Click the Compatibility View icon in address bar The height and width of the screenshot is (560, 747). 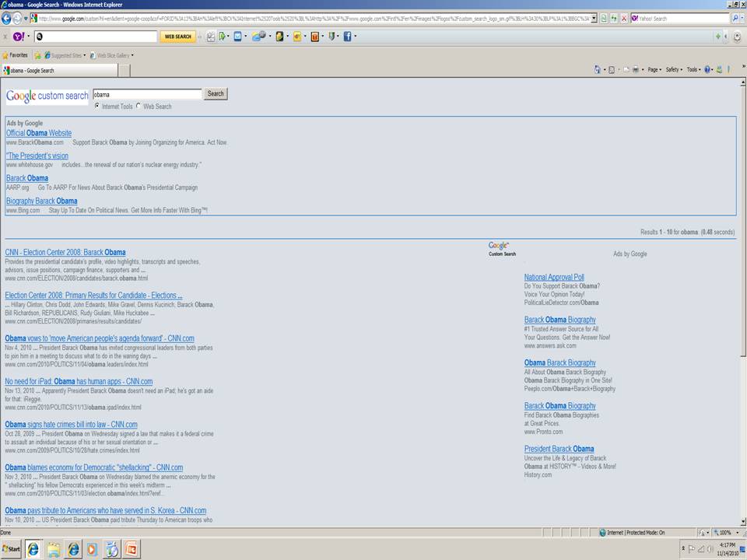[604, 19]
